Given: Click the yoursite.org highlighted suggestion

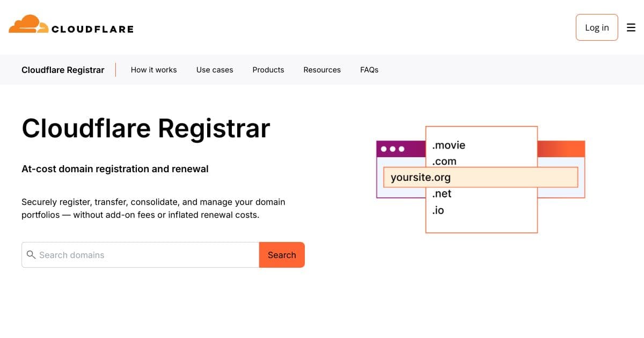Looking at the screenshot, I should pyautogui.click(x=420, y=177).
